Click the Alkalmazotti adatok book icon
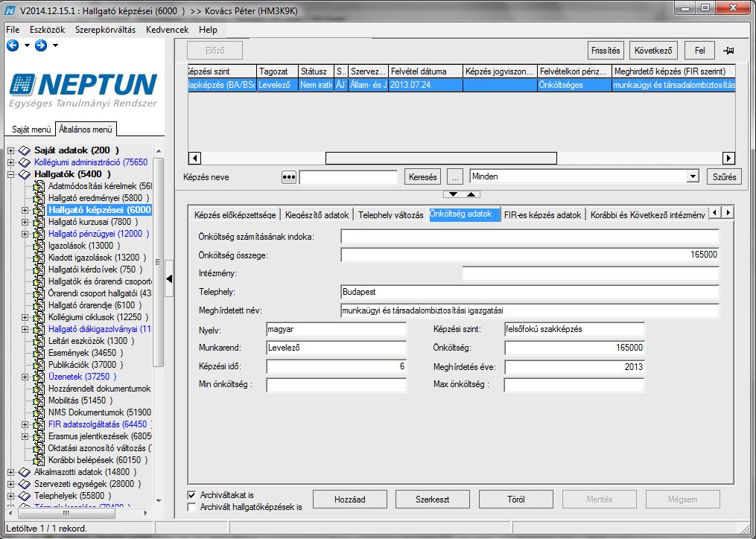 (25, 472)
